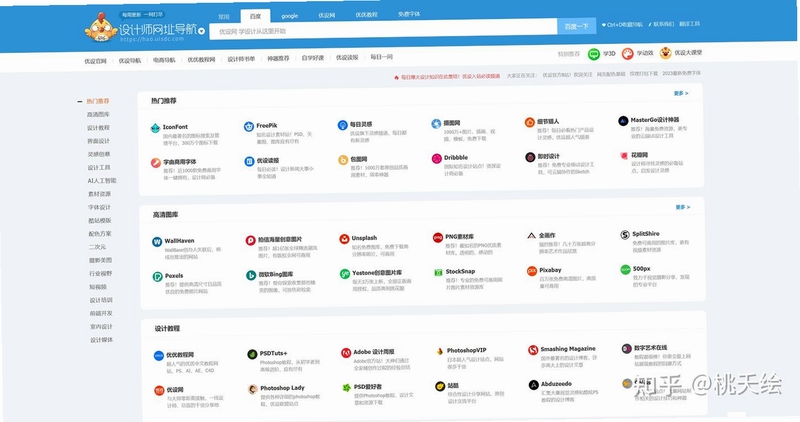The height and width of the screenshot is (422, 800).
Task: Click the 翻译工具 link in header
Action: (689, 24)
